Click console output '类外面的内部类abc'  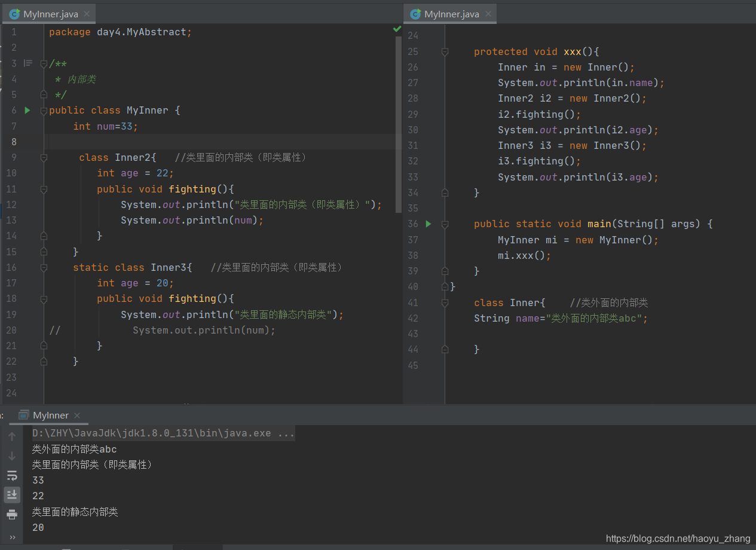click(75, 449)
